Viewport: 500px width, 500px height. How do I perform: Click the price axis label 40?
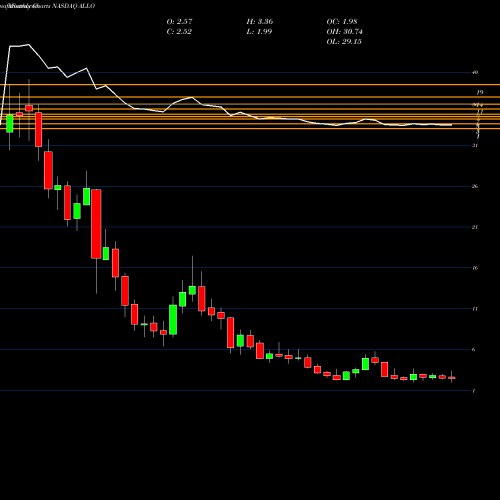[475, 72]
